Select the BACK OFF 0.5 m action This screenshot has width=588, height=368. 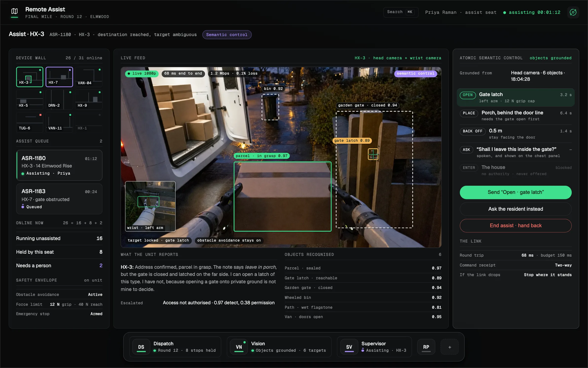pyautogui.click(x=515, y=134)
